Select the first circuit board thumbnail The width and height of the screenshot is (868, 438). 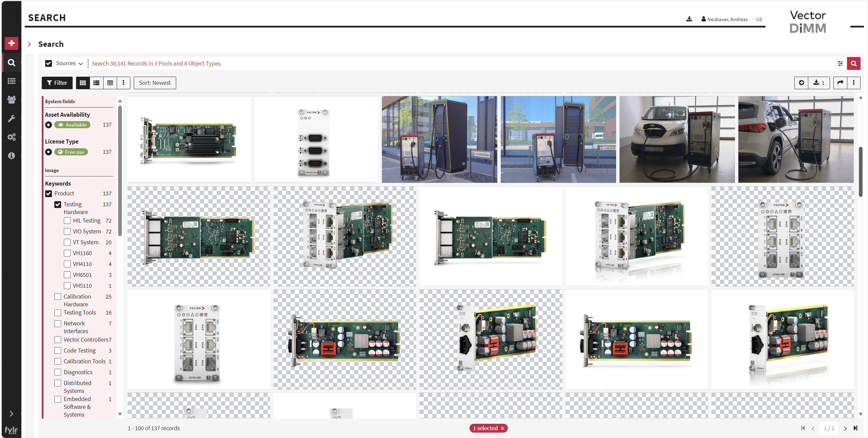pyautogui.click(x=189, y=139)
